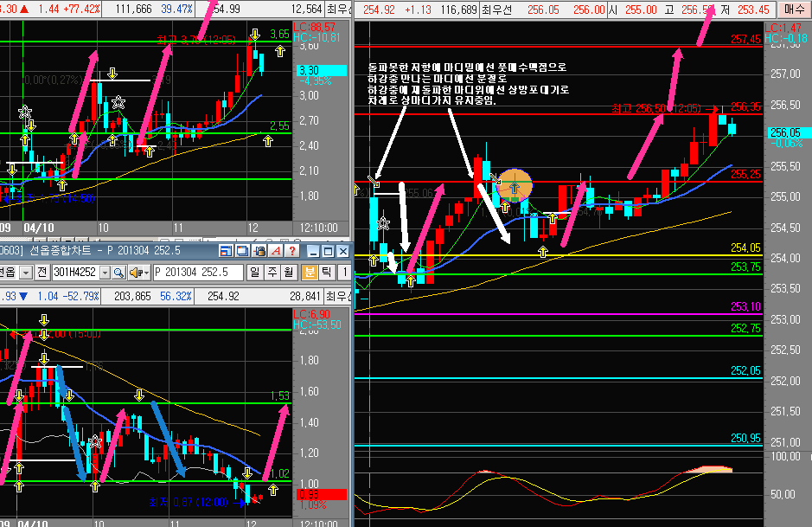Close the 선옵종합차트 window
This screenshot has height=527, width=812.
(x=342, y=251)
